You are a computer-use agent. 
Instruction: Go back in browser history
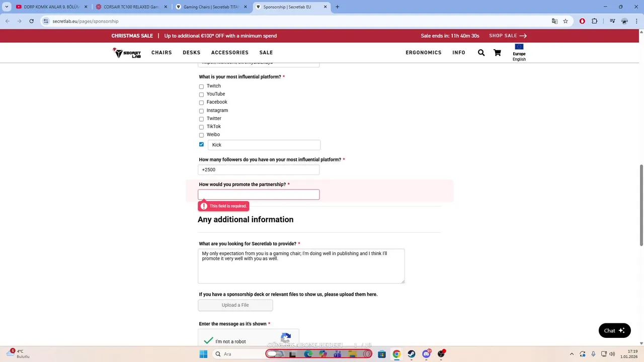click(8, 21)
